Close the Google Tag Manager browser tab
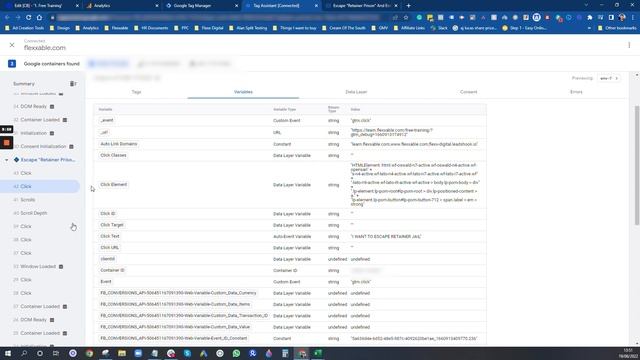This screenshot has height=360, width=640. point(236,6)
